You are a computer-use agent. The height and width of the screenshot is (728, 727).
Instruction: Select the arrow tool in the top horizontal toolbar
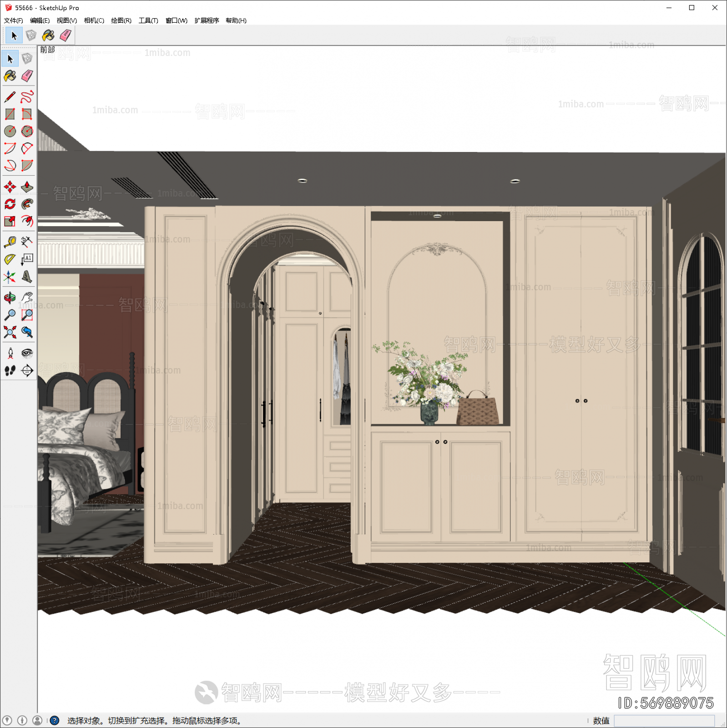pos(14,35)
